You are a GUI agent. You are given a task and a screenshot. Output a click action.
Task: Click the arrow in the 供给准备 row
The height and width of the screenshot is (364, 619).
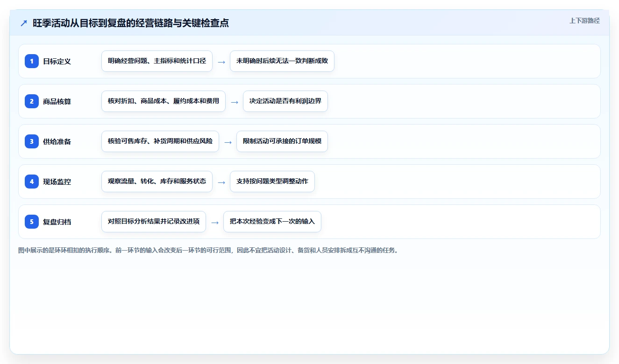228,142
